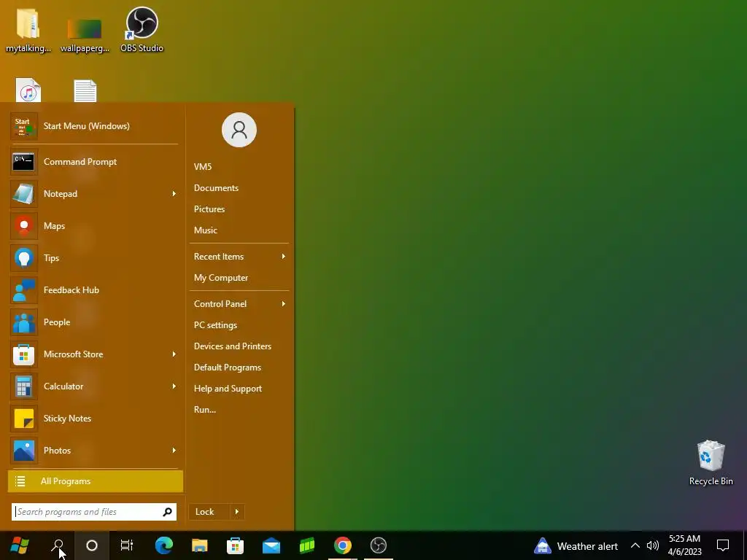Launch Google Chrome from the taskbar

click(x=343, y=545)
